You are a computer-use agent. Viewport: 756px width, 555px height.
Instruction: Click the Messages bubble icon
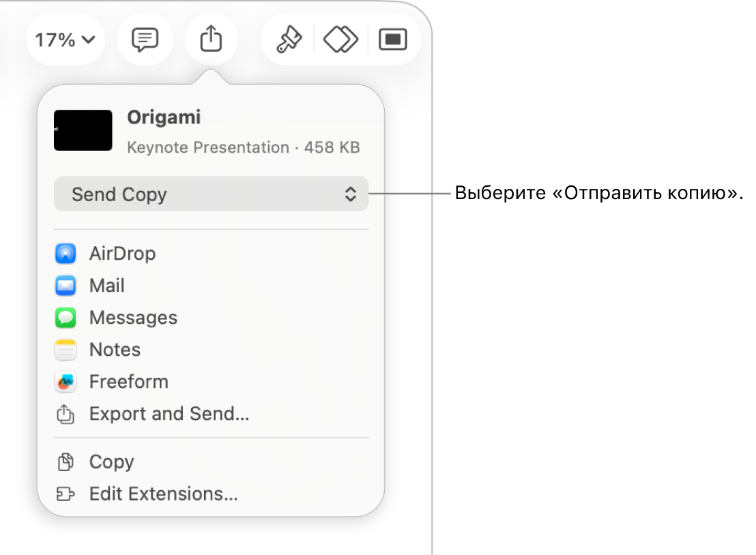[x=66, y=318]
